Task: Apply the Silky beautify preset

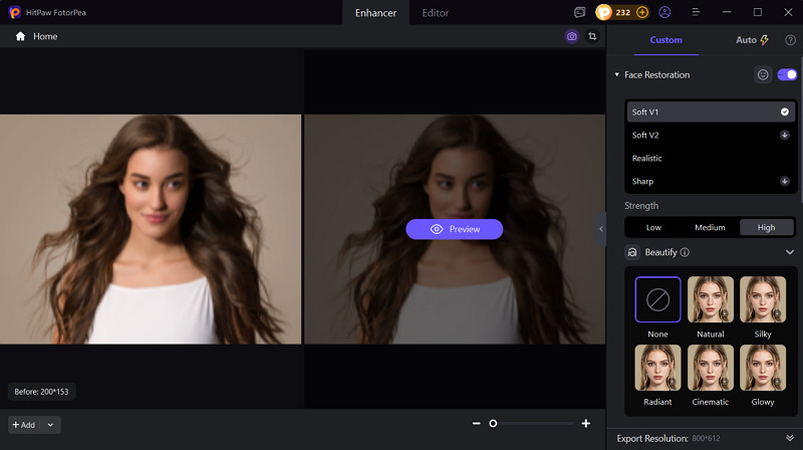Action: click(763, 299)
